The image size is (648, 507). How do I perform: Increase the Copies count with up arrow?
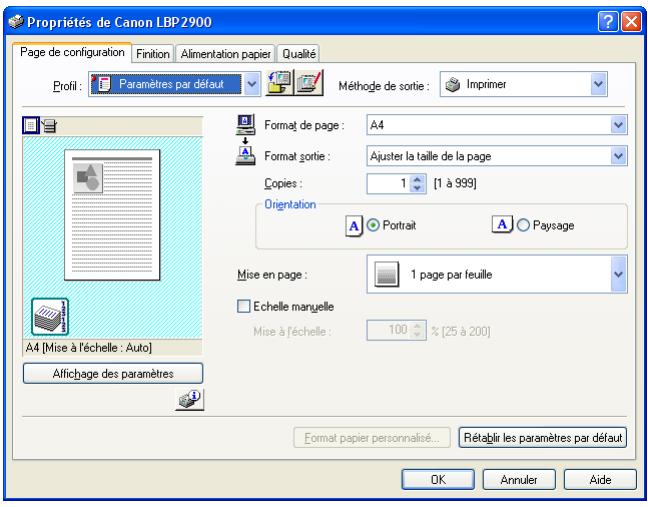tap(417, 179)
